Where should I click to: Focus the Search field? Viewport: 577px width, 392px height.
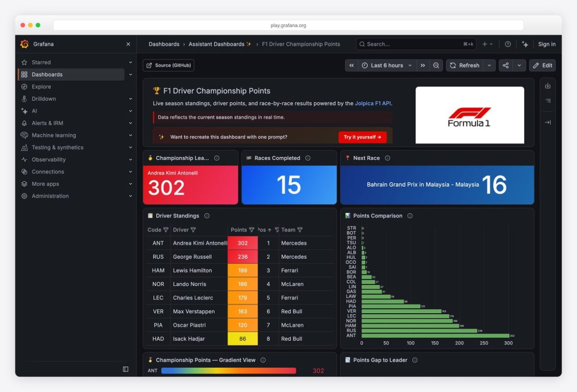[x=416, y=44]
